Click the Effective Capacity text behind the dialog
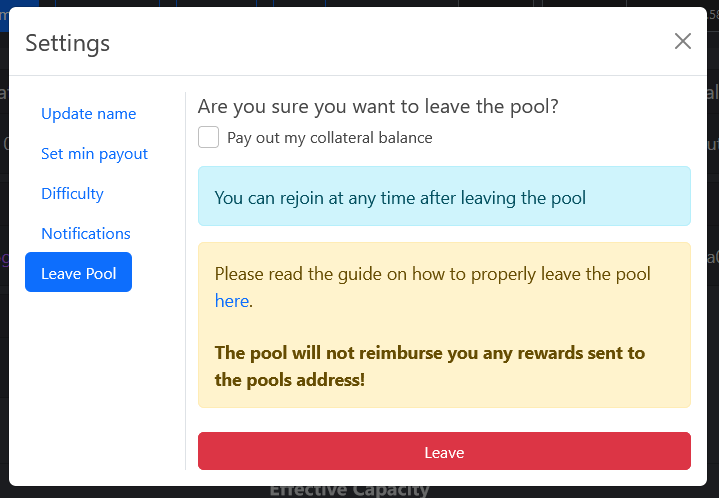This screenshot has height=498, width=719. tap(349, 490)
